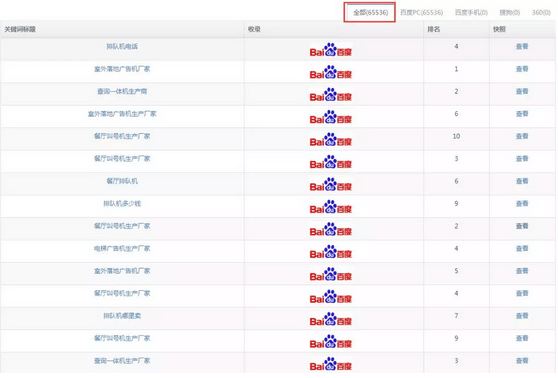Click Baidu logo in 室外落地广告机生产厂家 row
The image size is (558, 378).
click(331, 117)
